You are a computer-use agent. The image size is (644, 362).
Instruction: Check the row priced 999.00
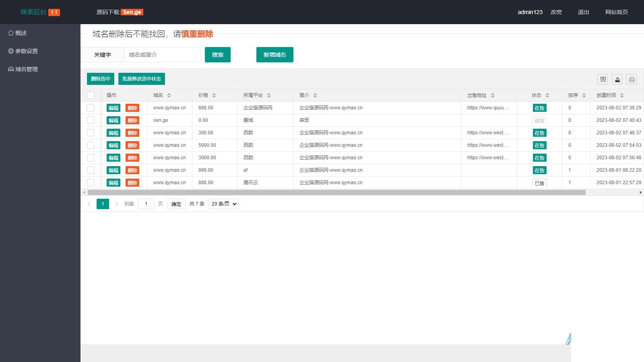[x=91, y=170]
